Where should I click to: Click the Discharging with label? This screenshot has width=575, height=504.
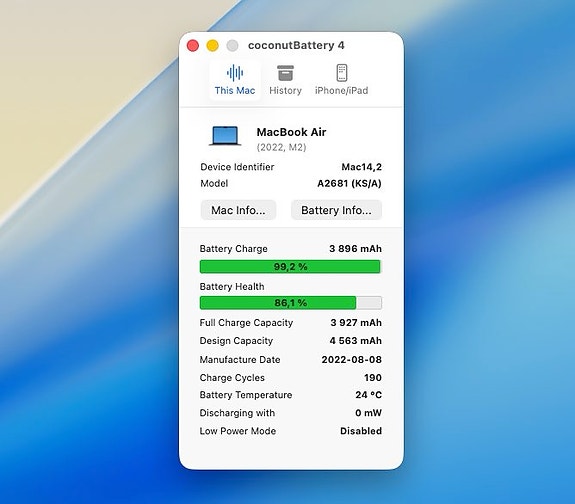coord(237,413)
